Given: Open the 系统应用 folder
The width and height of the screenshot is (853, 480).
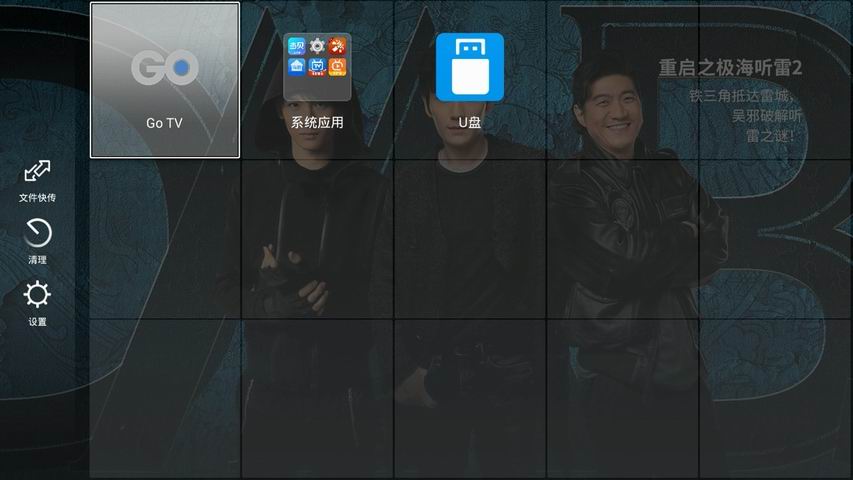Looking at the screenshot, I should [317, 67].
